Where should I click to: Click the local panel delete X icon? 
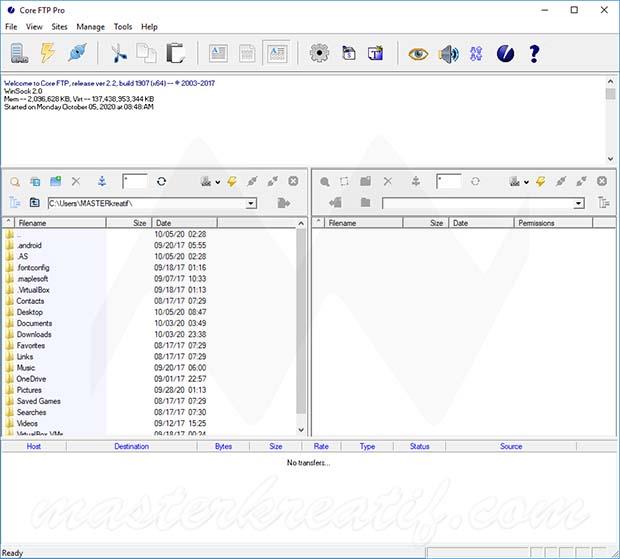coord(76,181)
